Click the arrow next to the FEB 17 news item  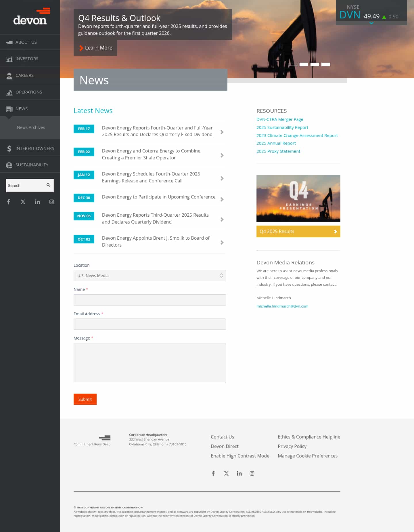222,132
